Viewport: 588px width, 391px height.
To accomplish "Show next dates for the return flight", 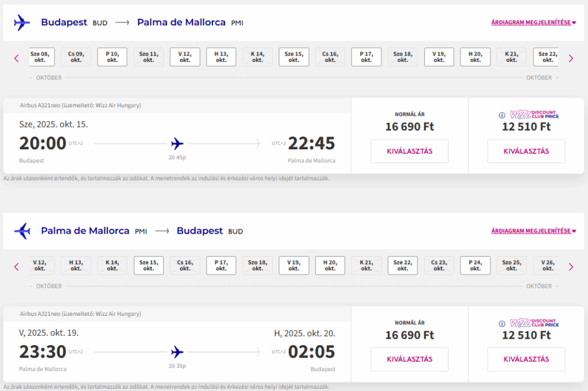I will click(571, 267).
